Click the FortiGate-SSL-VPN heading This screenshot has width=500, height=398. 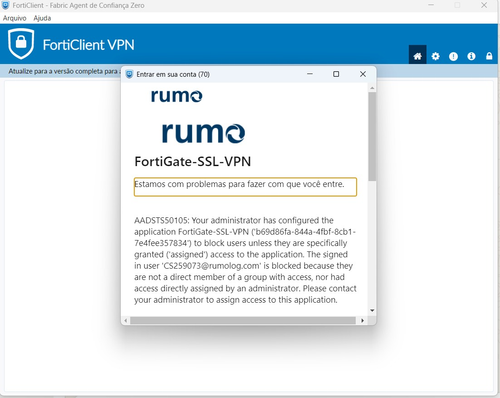coord(193,162)
